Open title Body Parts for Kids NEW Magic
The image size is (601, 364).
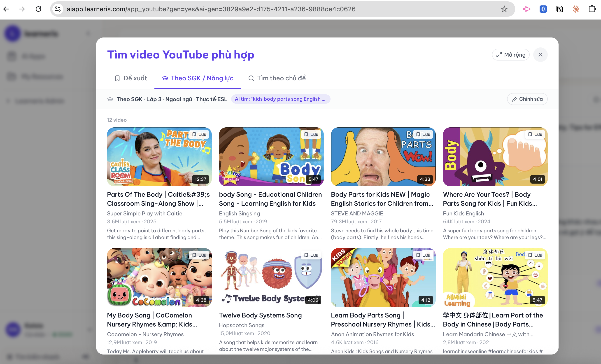pos(382,199)
